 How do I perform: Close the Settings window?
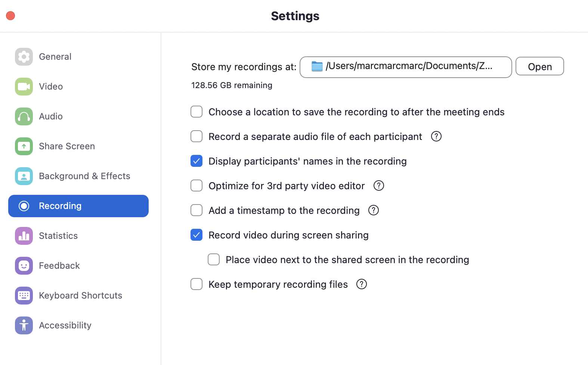pos(10,16)
